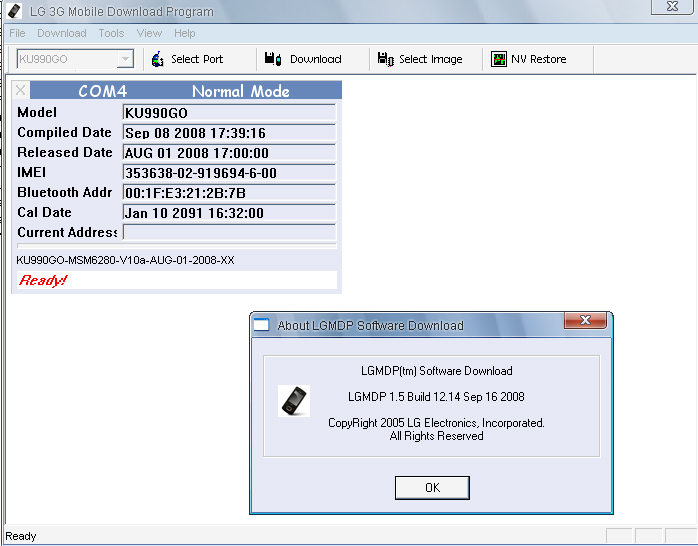698x546 pixels.
Task: Click the Compiled Date label
Action: 64,133
